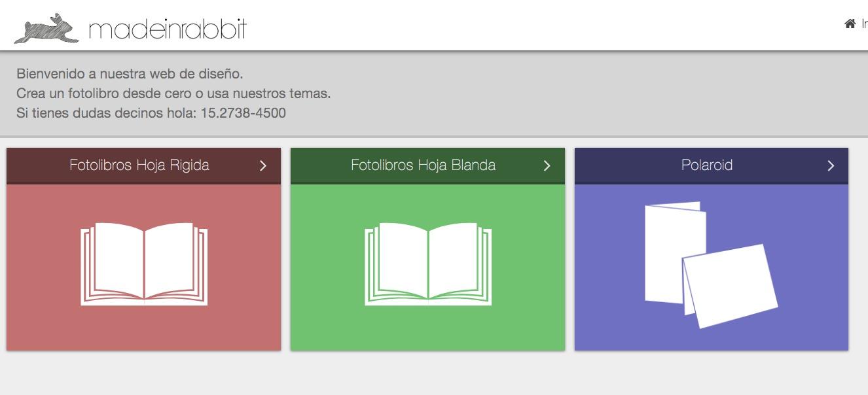Click green tile area below the book icon
This screenshot has width=868, height=395.
428,330
